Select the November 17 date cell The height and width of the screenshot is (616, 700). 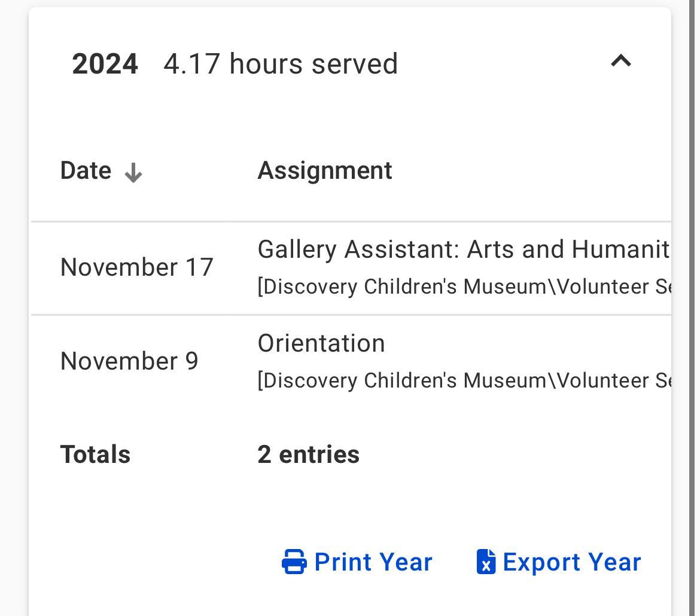[x=136, y=267]
